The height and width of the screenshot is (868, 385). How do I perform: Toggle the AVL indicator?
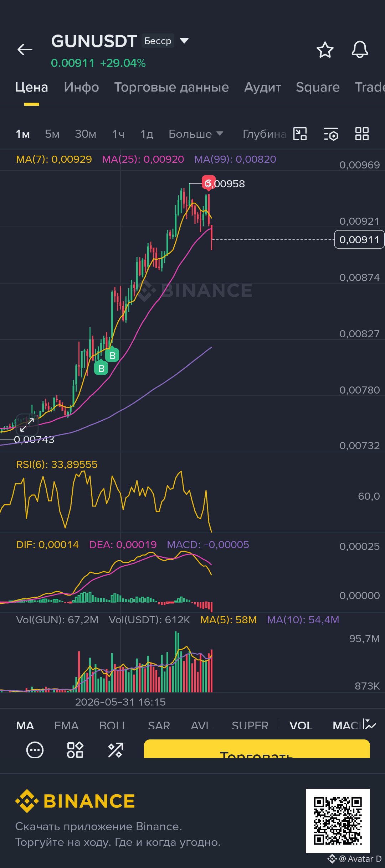[201, 725]
